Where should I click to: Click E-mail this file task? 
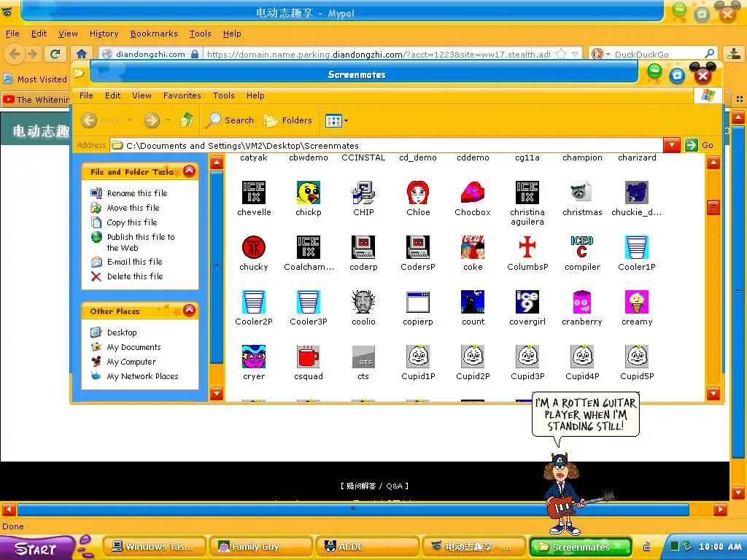tap(134, 262)
